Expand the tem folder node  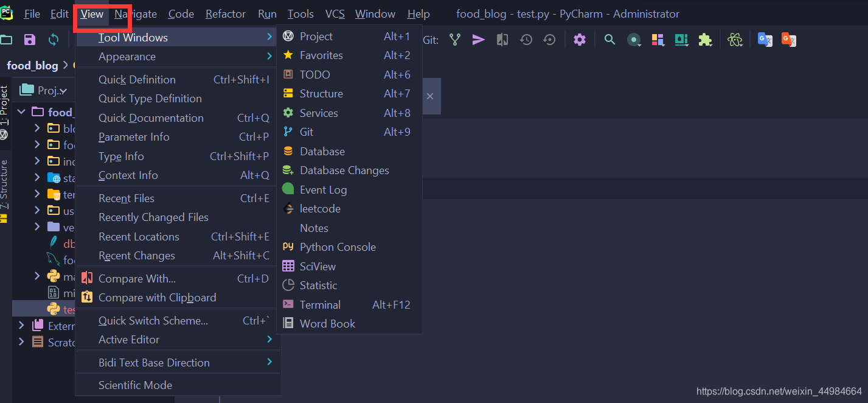pos(37,194)
